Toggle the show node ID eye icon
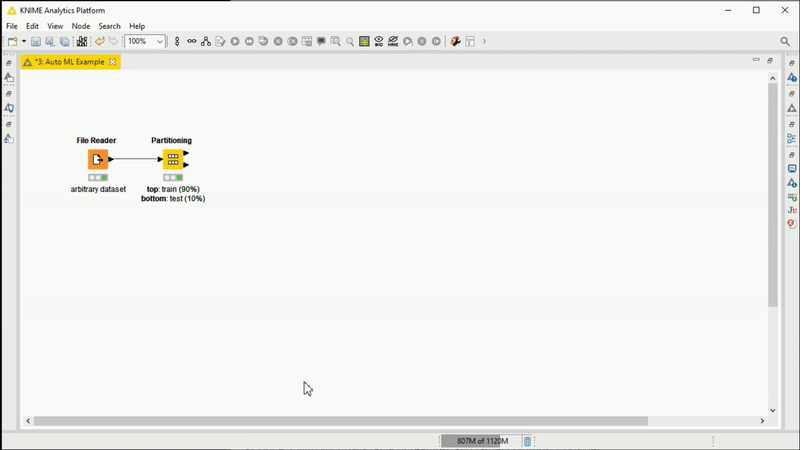Screen dimensions: 800x450 point(379,41)
